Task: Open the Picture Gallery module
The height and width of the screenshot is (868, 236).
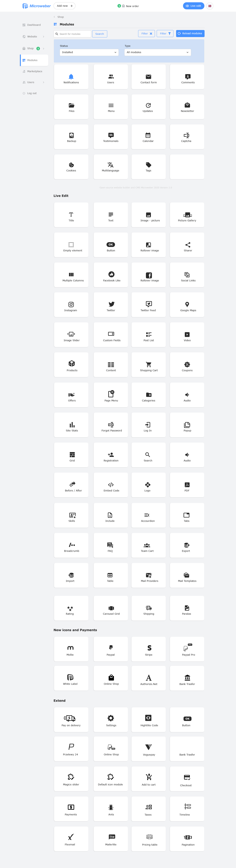Action: pos(187,215)
